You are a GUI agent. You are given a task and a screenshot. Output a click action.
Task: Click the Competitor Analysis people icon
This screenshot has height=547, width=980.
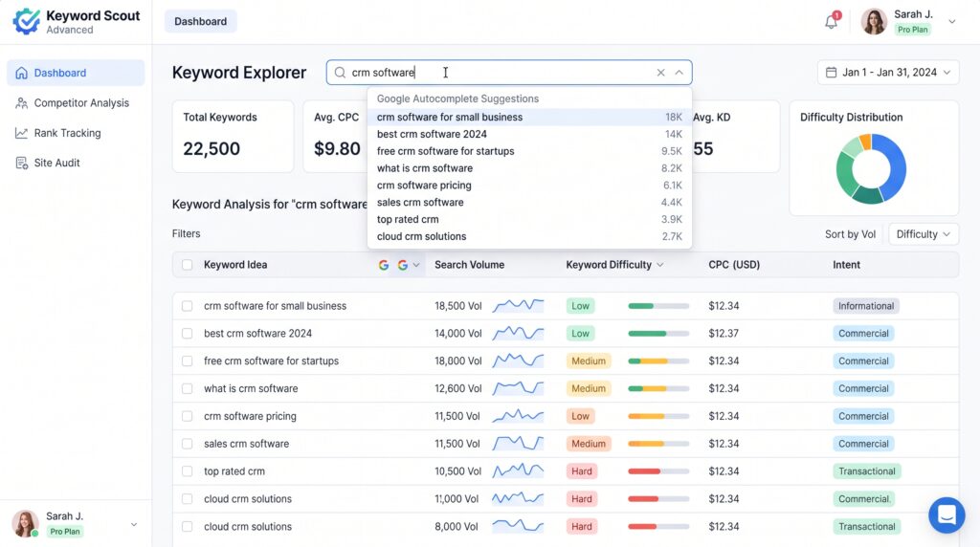coord(22,103)
